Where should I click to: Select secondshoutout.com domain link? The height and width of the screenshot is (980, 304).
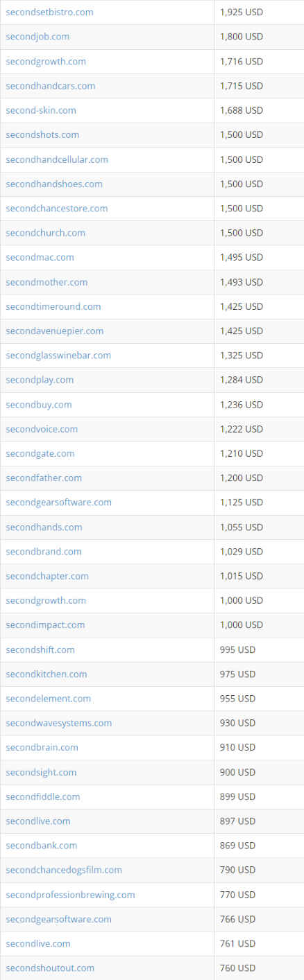[50, 968]
